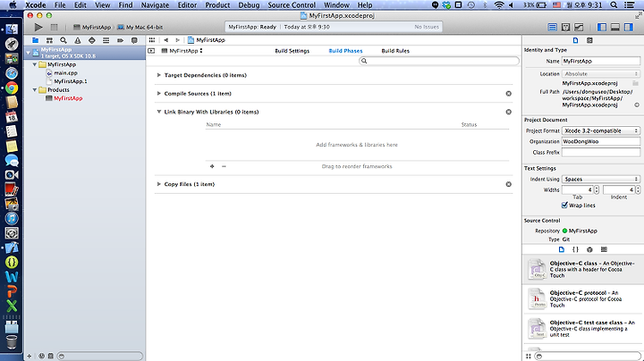Open the Indent Using dropdown

tap(601, 179)
